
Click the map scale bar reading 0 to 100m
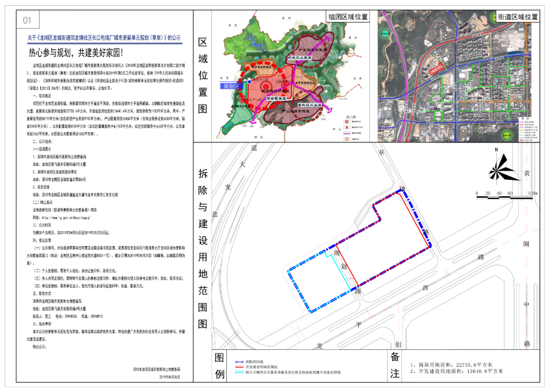coord(506,196)
